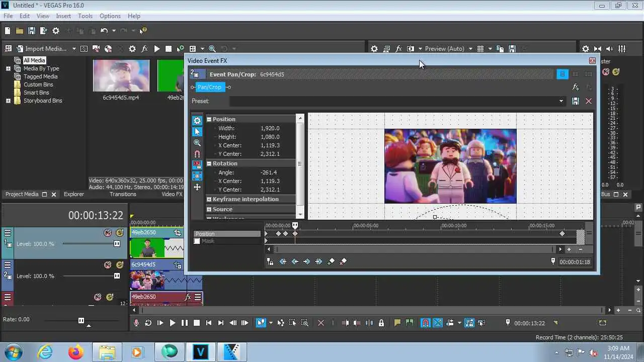The height and width of the screenshot is (362, 644).
Task: Collapse the Position property group
Action: [x=209, y=119]
